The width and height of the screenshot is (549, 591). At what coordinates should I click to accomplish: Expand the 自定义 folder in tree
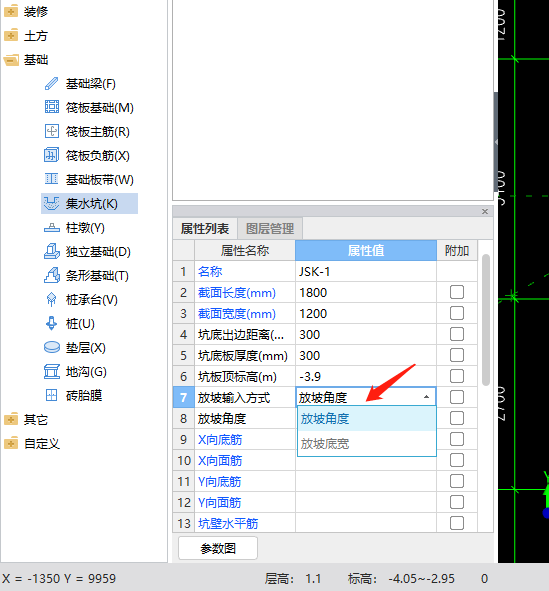11,443
